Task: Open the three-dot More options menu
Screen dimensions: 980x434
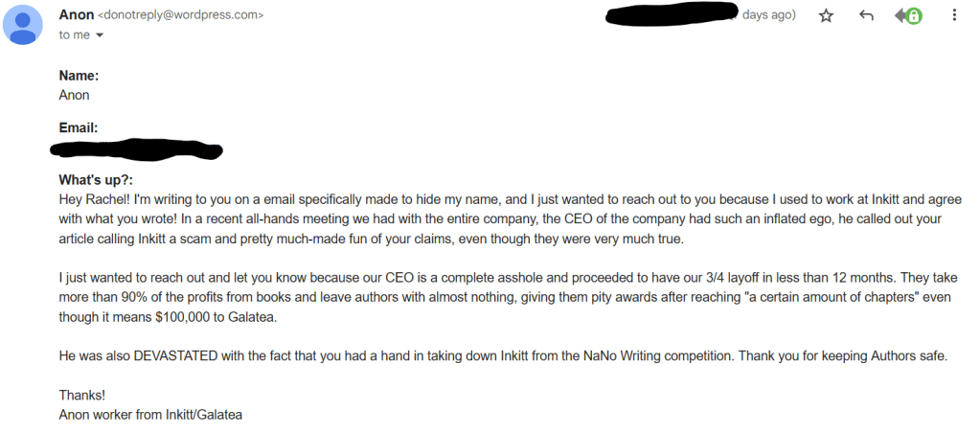Action: coord(954,16)
